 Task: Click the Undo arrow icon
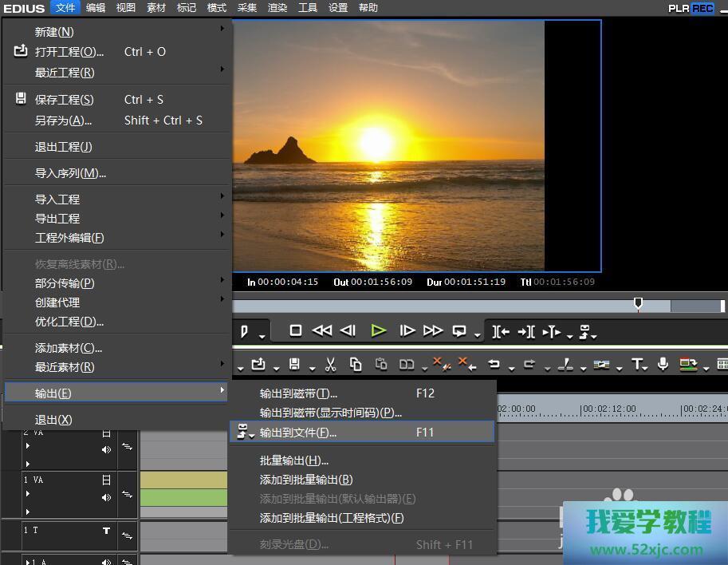[494, 365]
